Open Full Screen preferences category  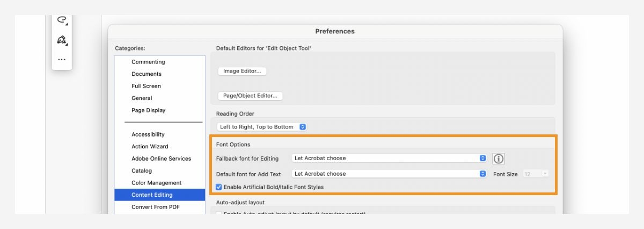pos(146,86)
